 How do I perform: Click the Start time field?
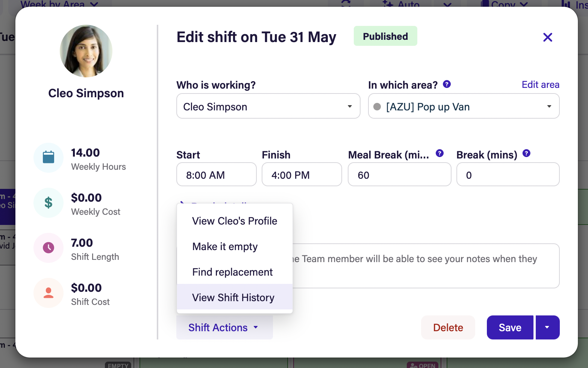tap(216, 175)
